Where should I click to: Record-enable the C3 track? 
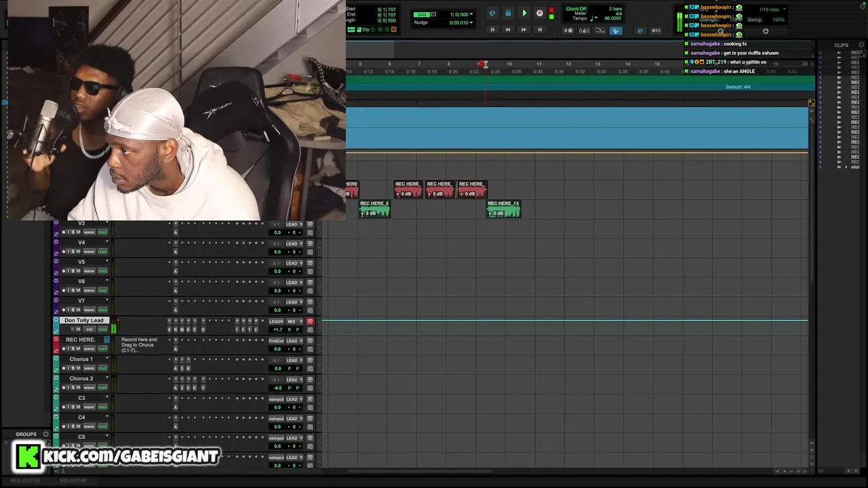[x=64, y=407]
